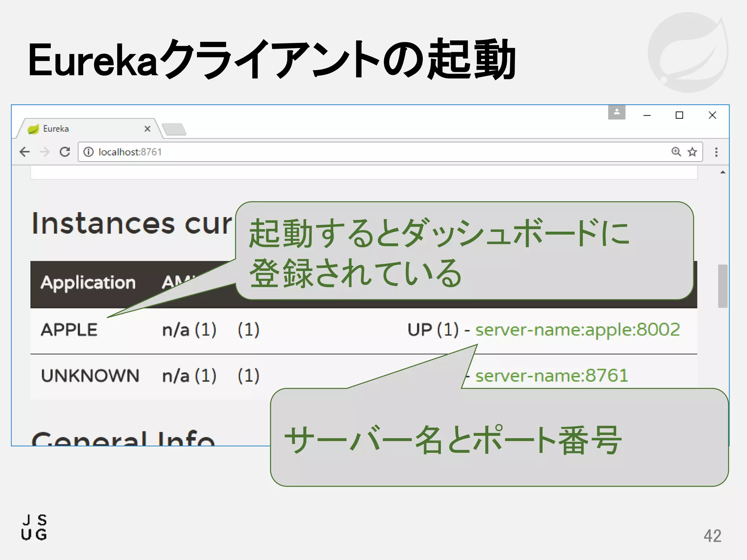747x560 pixels.
Task: Maximize the browser window
Action: coord(679,115)
